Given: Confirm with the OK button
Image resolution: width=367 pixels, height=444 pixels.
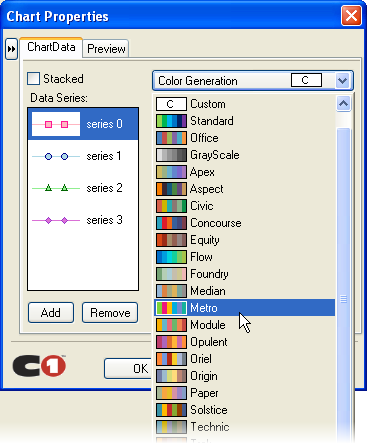Looking at the screenshot, I should [x=128, y=368].
